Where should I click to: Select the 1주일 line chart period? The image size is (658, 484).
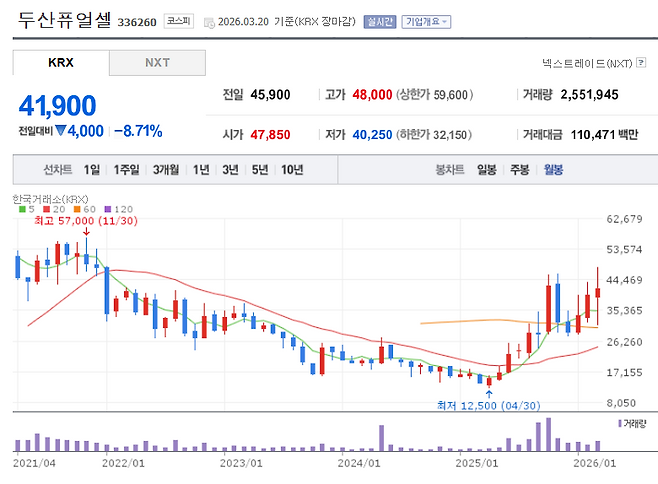point(127,170)
